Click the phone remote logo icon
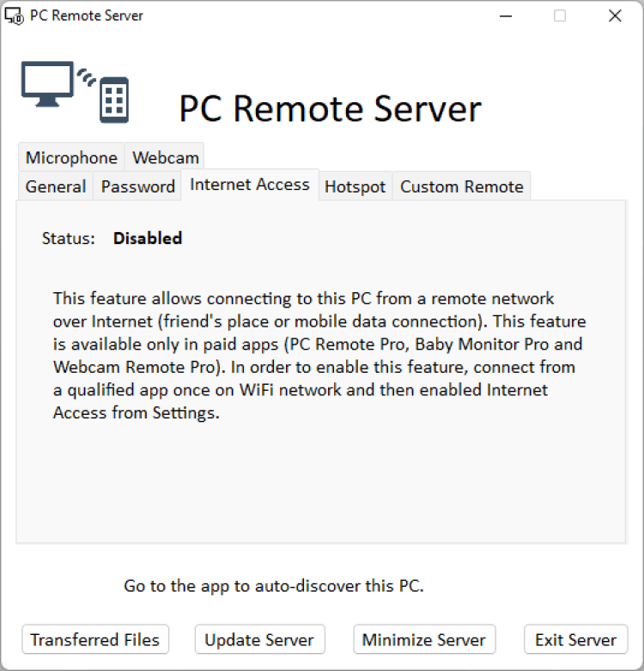Viewport: 644px width, 671px height. [114, 98]
